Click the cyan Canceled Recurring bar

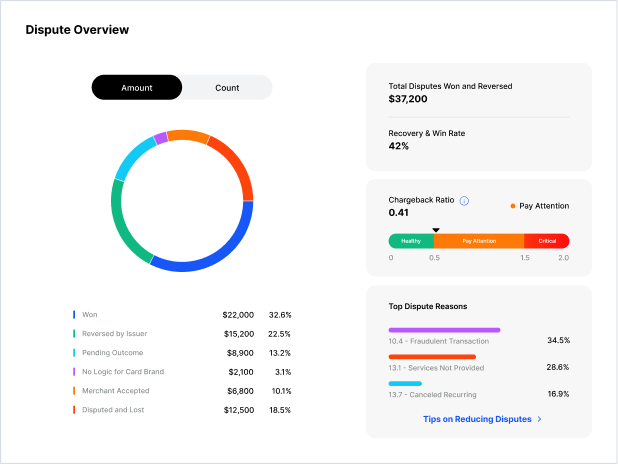click(405, 384)
